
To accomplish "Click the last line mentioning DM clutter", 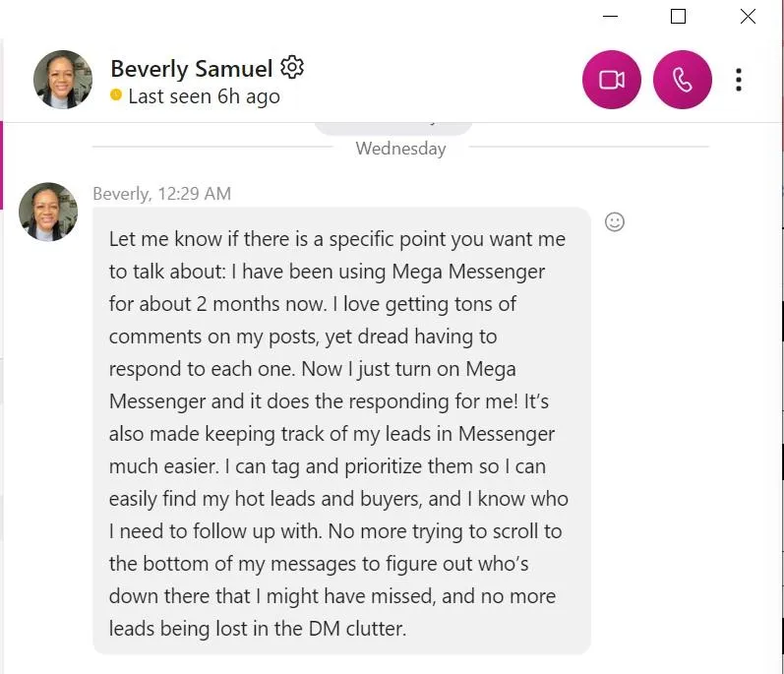I will [258, 629].
